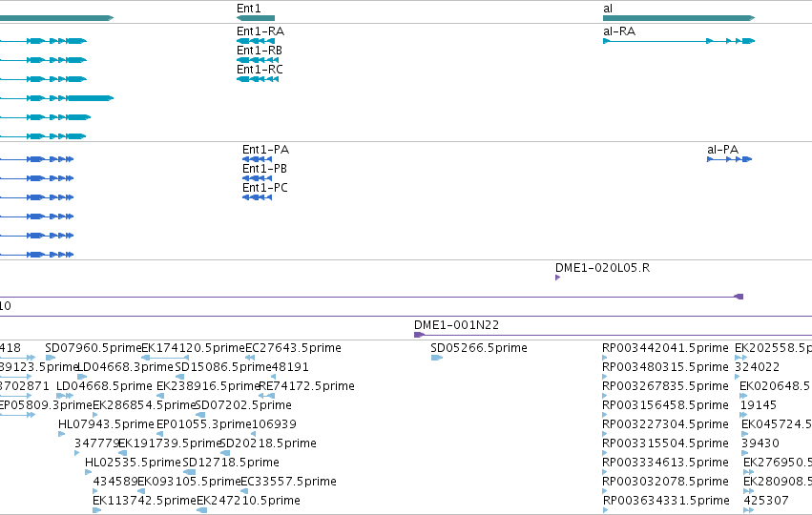Select the Ent1-PC protein glyph

[257, 197]
